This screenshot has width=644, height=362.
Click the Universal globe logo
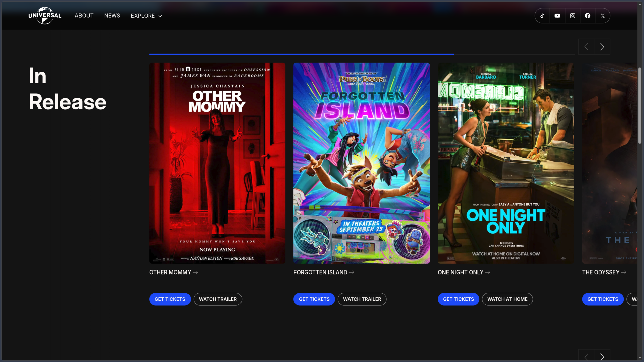[45, 16]
